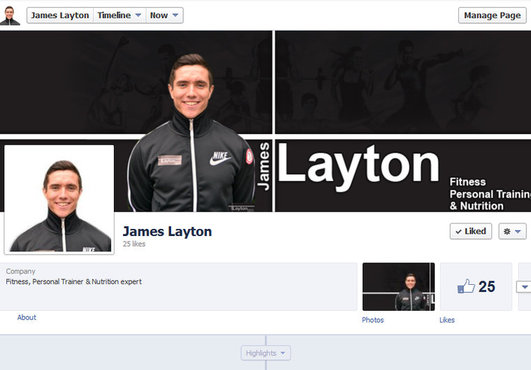Open the Now dropdown
Image resolution: width=531 pixels, height=370 pixels.
164,16
